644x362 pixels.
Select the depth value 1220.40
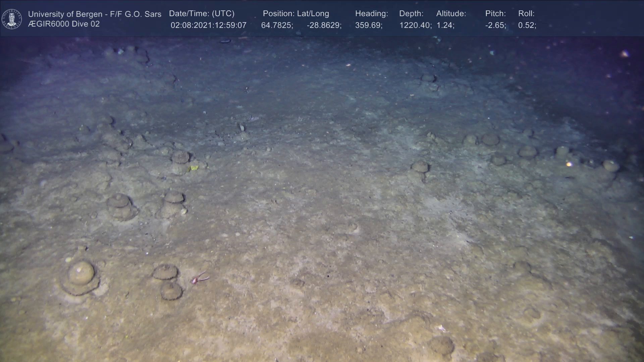(x=415, y=25)
